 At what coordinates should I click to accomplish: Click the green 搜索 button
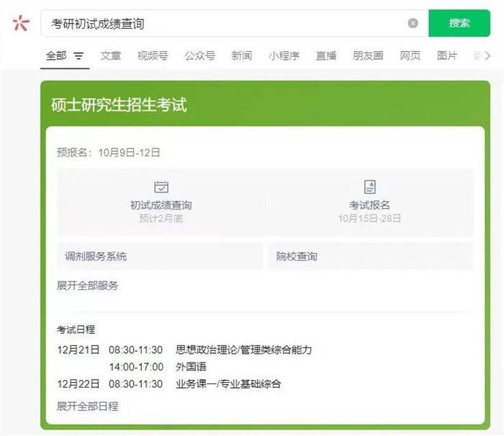tap(459, 23)
